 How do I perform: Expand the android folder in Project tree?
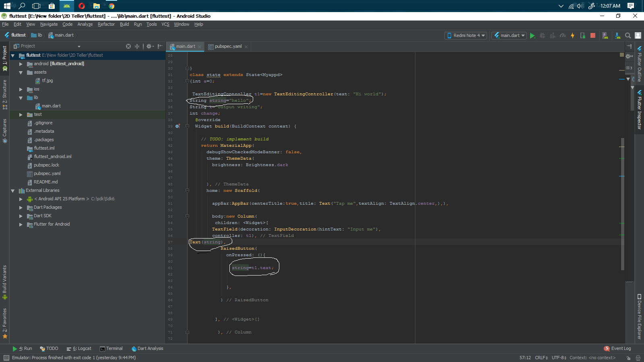[x=21, y=64]
